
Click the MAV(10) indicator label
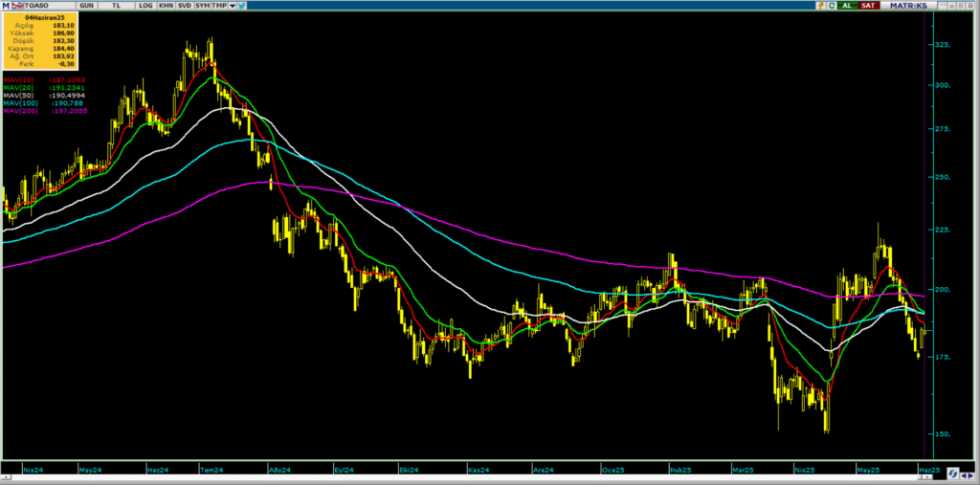(x=19, y=80)
